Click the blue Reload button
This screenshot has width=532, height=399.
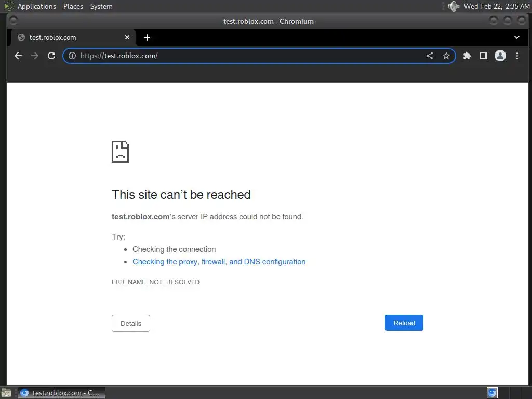tap(404, 323)
